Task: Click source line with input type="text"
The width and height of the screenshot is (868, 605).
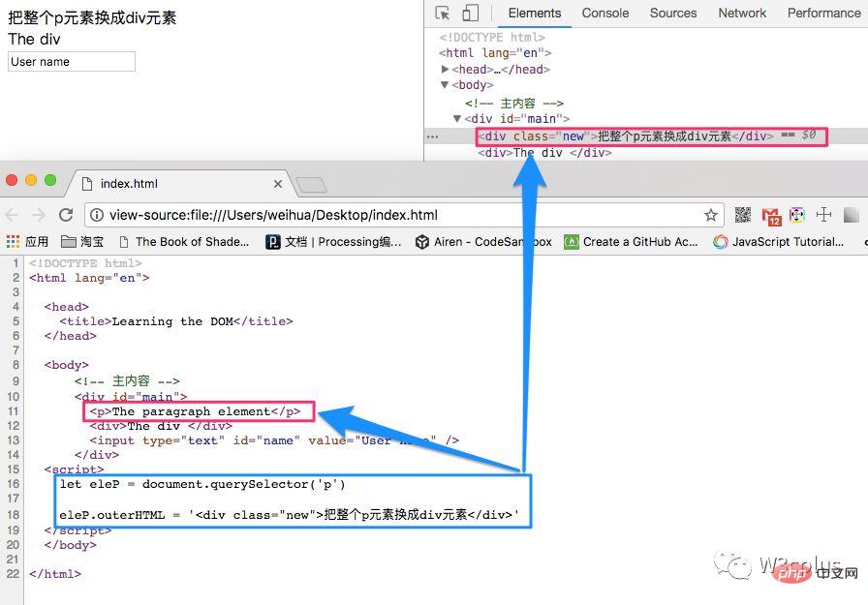Action: [274, 440]
